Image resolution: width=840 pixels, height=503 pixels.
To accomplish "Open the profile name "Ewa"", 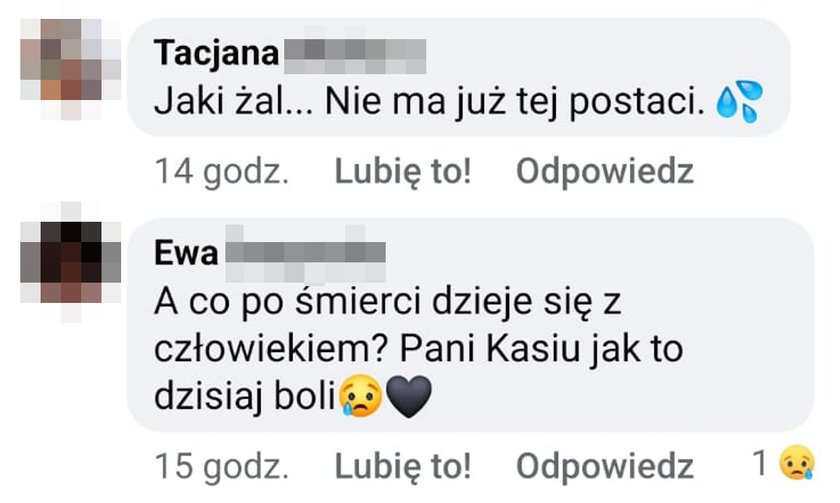I will [186, 253].
